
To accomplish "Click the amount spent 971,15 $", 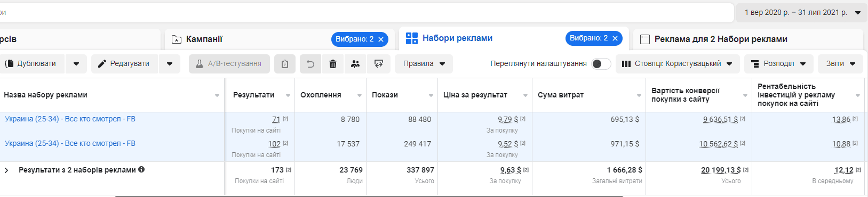I will point(625,144).
